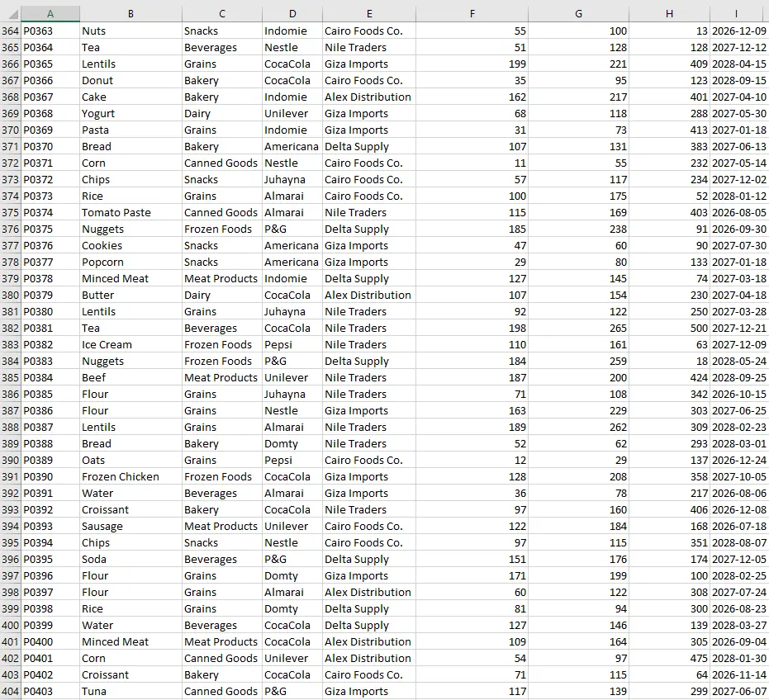Select row header 404
Screen dimensions: 769x700
coord(10,691)
